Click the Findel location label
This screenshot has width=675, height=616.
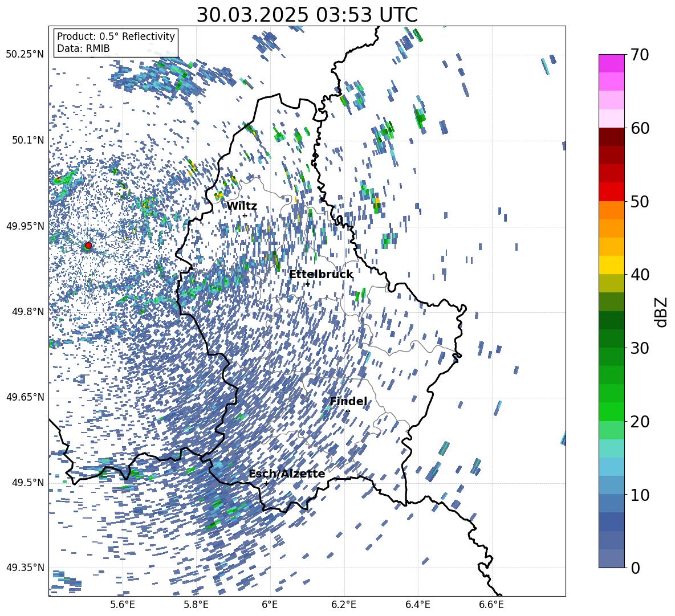348,401
